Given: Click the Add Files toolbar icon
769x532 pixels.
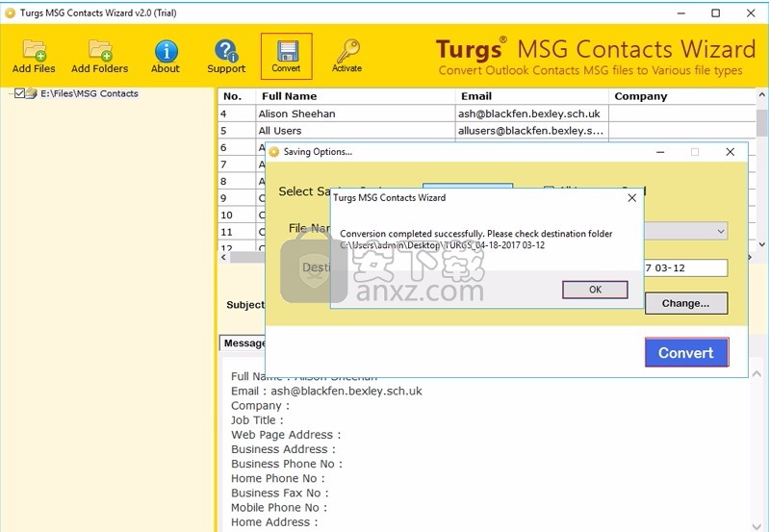Looking at the screenshot, I should 34,56.
